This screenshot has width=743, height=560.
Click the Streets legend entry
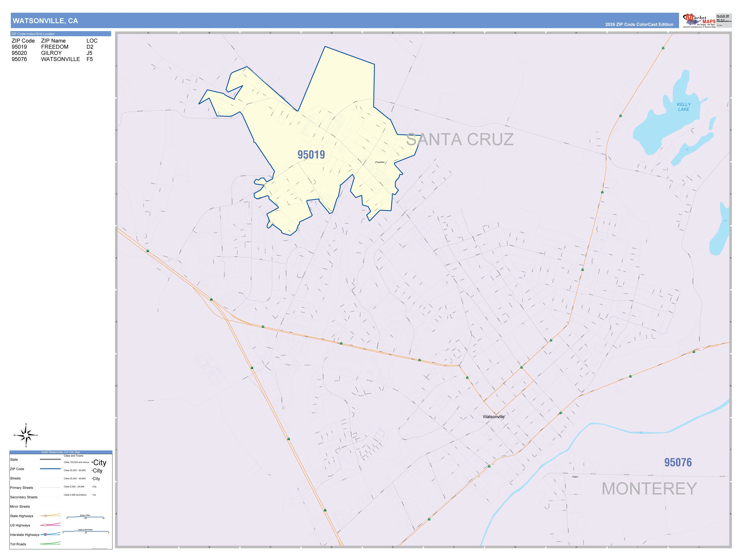pyautogui.click(x=16, y=478)
